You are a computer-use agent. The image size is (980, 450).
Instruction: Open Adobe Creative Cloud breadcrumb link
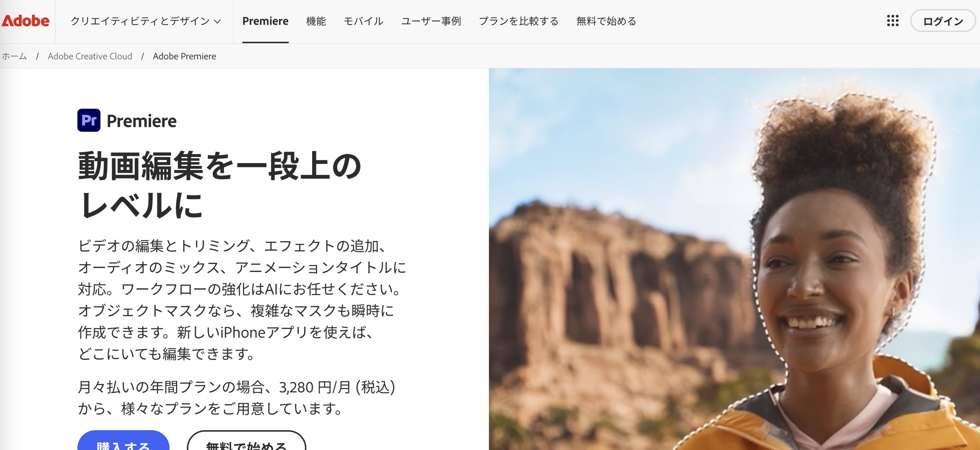[90, 56]
